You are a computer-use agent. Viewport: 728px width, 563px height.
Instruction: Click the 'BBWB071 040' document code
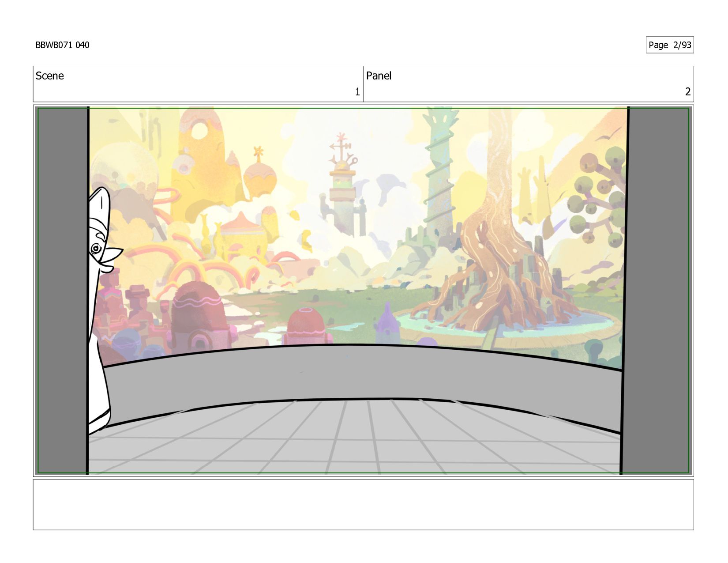click(62, 45)
